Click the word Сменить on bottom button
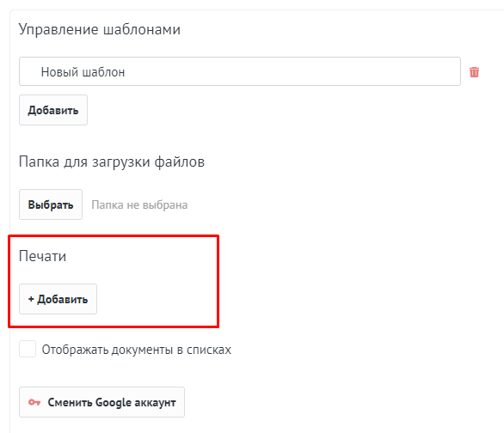Screen dimensions: 504x433 (x=70, y=402)
